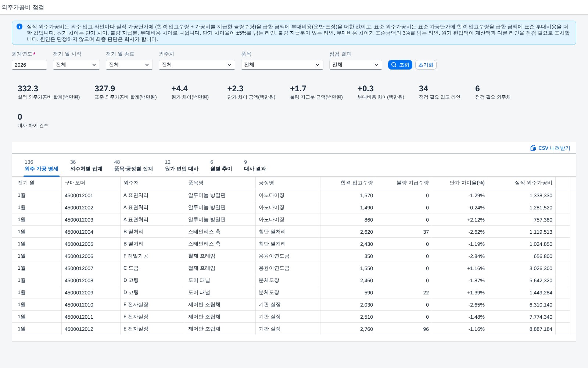Click the F 정밀가공 vendor cell
Screen dimensions: 588x368
(x=153, y=256)
